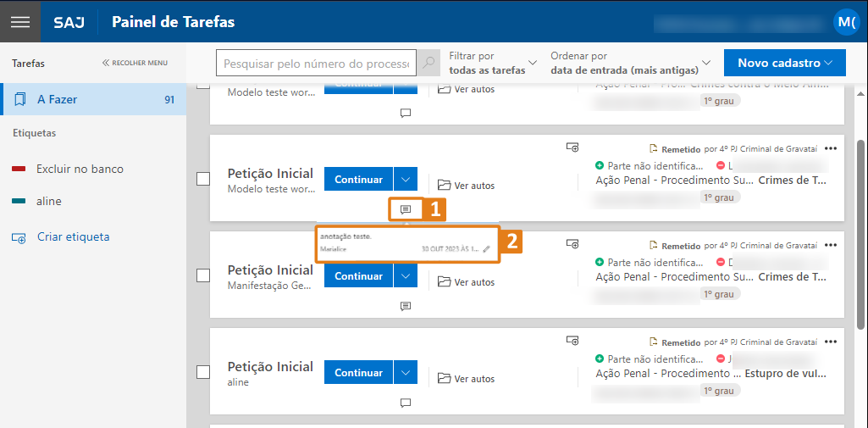
Task: Click the process number search field
Action: coord(317,64)
